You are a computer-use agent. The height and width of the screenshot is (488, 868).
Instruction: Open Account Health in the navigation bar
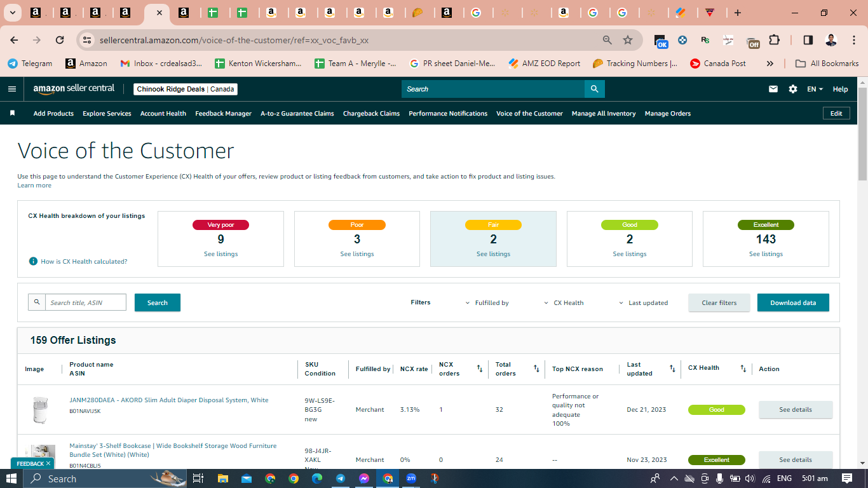pyautogui.click(x=163, y=114)
